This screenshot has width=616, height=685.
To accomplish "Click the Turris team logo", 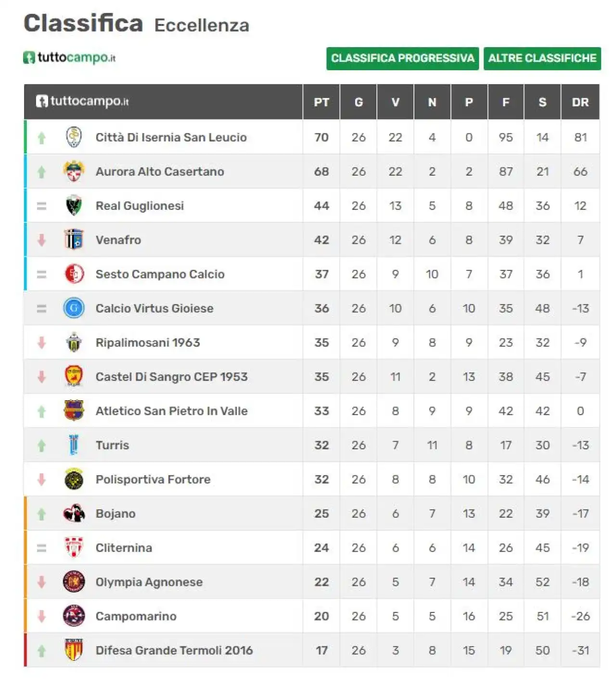I will [74, 444].
